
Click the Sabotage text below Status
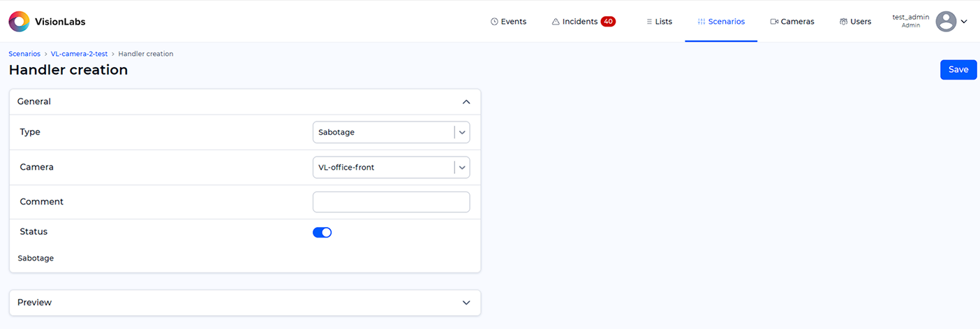click(36, 258)
